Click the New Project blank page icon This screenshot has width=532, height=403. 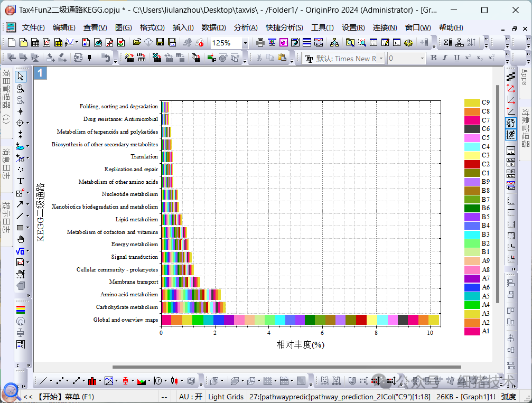click(x=12, y=43)
